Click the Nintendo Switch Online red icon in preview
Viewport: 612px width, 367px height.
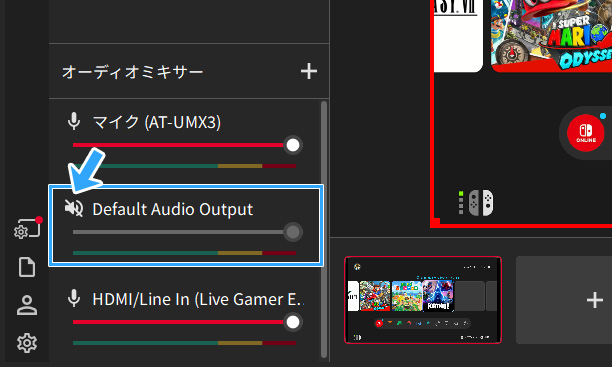coord(585,133)
